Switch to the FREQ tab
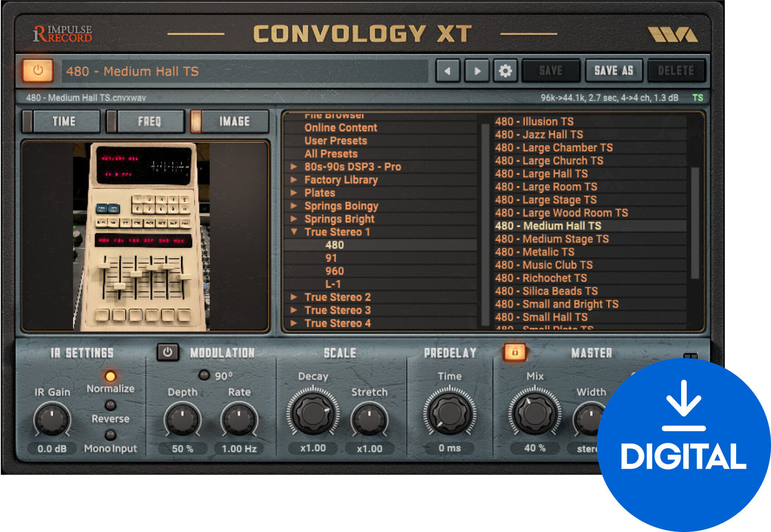 [150, 121]
